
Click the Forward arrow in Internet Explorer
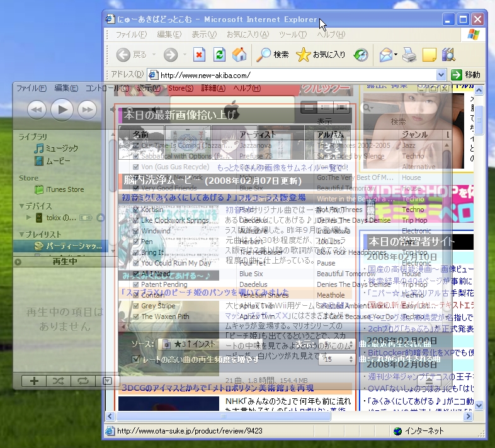coord(171,55)
